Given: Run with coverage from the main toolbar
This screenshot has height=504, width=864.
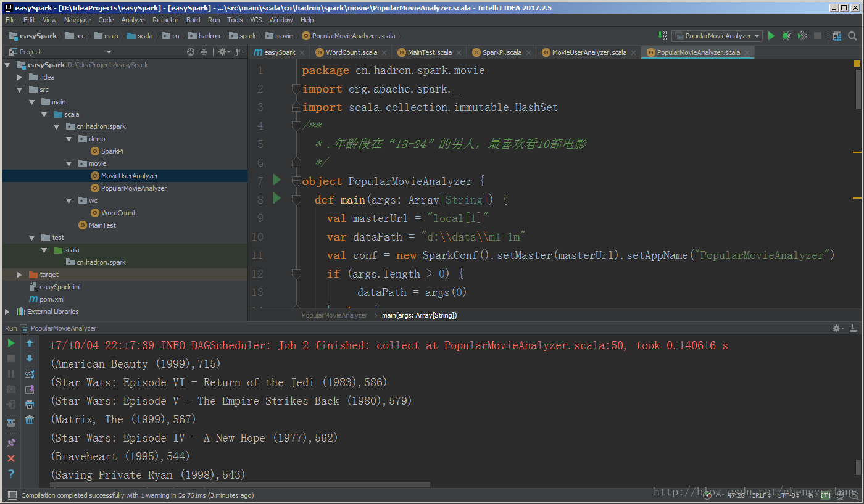Looking at the screenshot, I should tap(802, 36).
